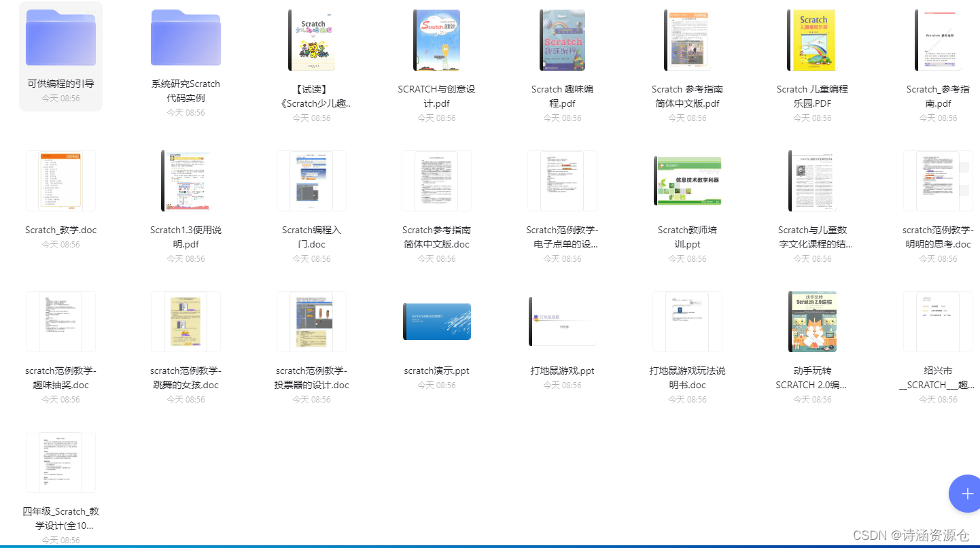Click file name Scratch_教学.doc
This screenshot has width=980, height=548.
pos(60,230)
